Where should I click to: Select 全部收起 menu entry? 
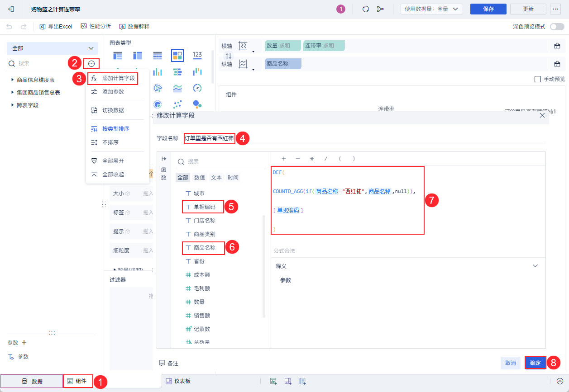[x=117, y=175]
